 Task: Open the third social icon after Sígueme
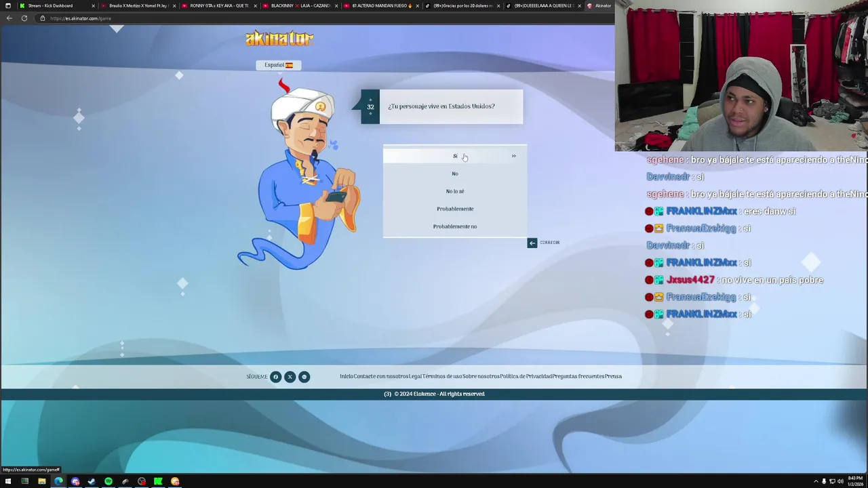coord(304,377)
